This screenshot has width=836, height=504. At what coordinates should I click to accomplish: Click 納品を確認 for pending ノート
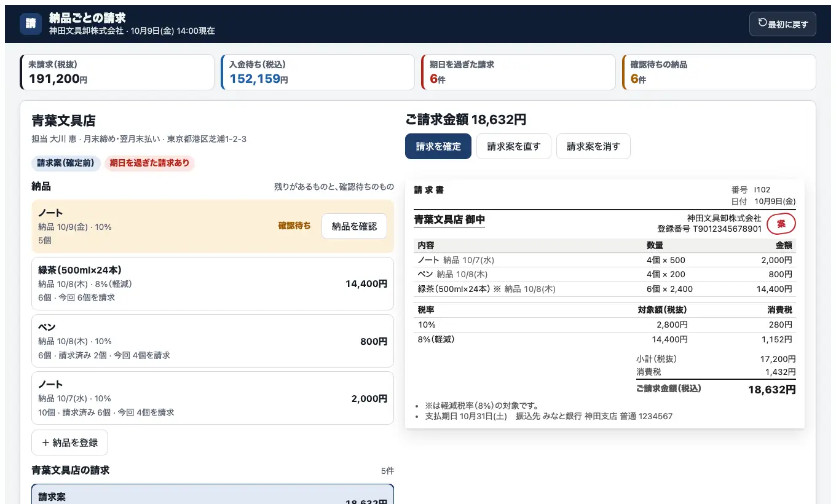point(354,226)
